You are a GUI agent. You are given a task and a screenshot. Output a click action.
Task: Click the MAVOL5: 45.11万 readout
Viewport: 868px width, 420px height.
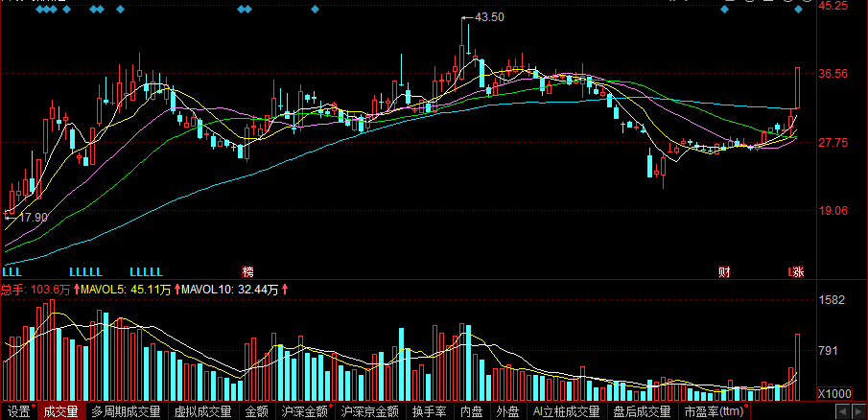tap(126, 290)
